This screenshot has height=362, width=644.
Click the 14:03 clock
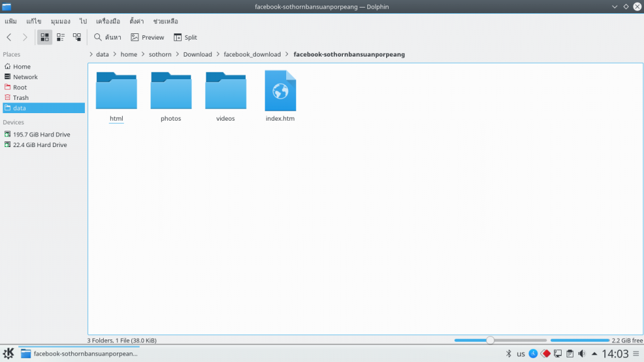point(615,353)
